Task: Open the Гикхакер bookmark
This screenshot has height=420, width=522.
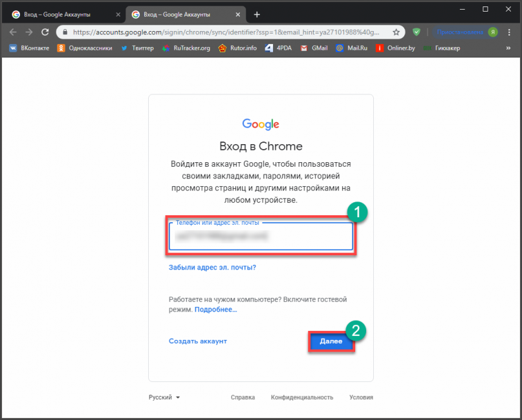Action: pos(442,48)
